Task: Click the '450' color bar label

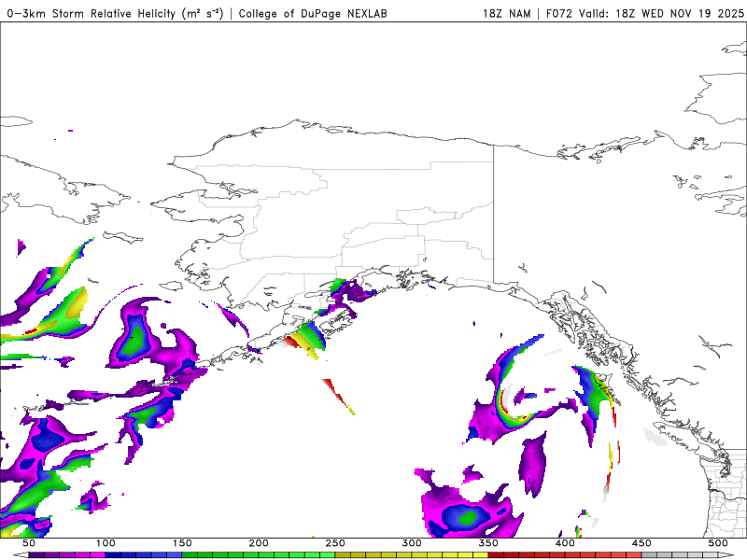Action: [641, 543]
